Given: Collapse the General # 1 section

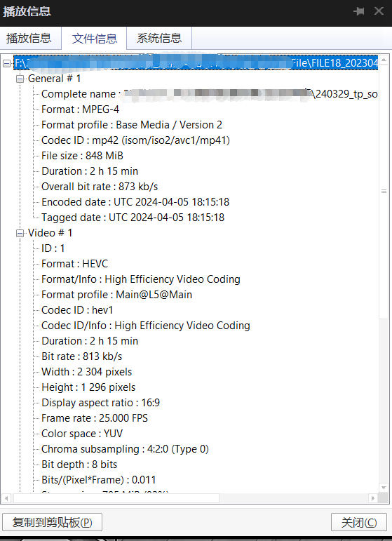Looking at the screenshot, I should point(20,79).
